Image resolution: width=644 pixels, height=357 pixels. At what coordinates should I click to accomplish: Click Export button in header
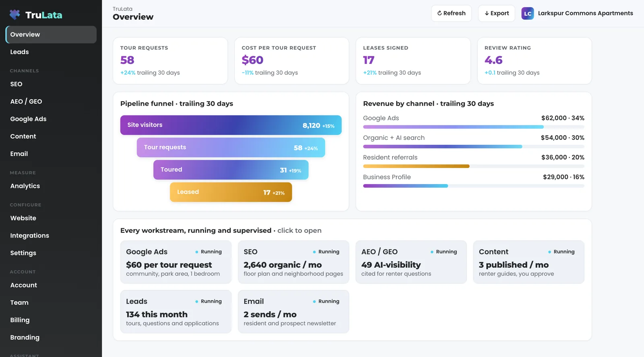(x=497, y=13)
